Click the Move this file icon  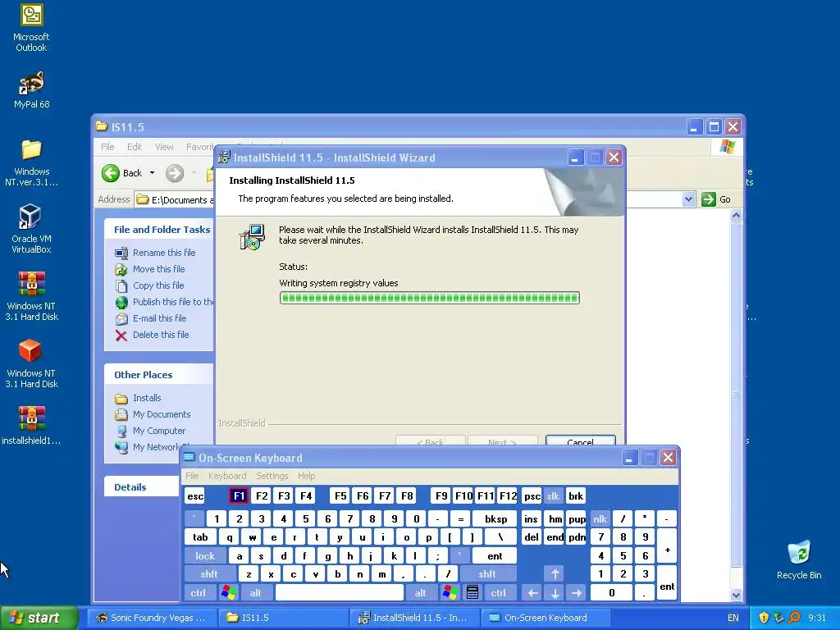pyautogui.click(x=121, y=269)
